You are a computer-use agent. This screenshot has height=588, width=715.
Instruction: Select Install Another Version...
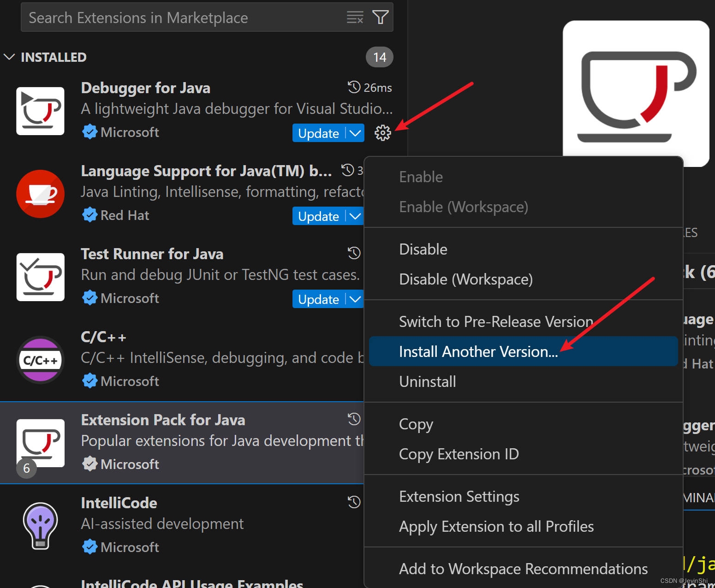tap(523, 351)
